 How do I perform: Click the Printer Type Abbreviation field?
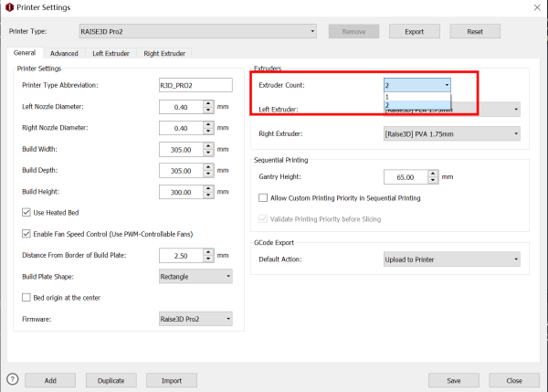tap(195, 85)
